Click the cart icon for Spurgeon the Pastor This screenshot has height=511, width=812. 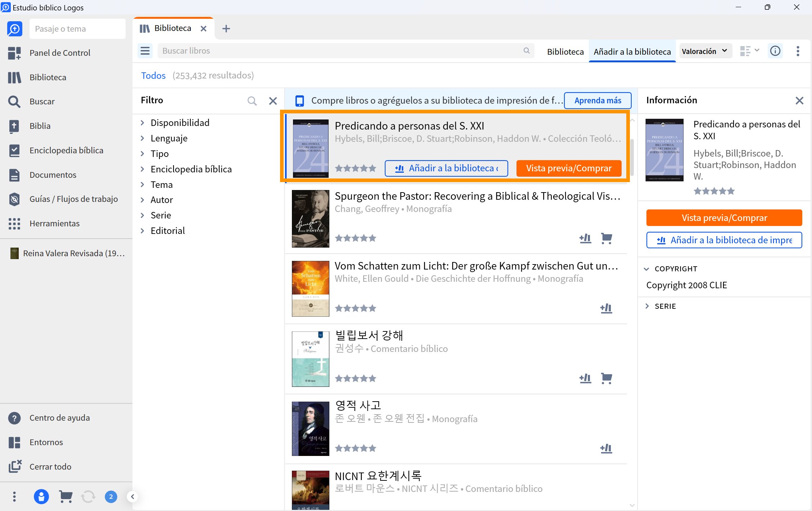(x=606, y=238)
